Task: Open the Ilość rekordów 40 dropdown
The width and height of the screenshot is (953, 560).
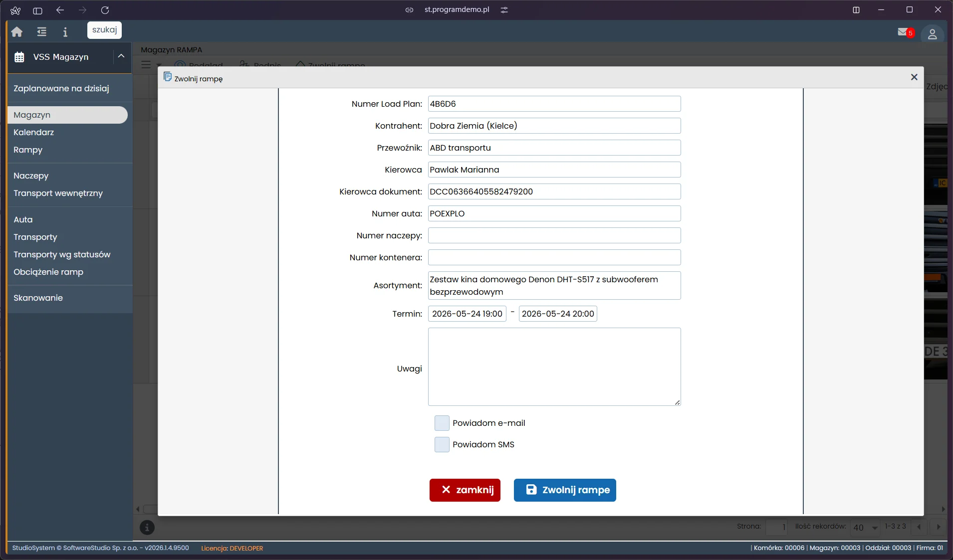Action: coord(866,527)
